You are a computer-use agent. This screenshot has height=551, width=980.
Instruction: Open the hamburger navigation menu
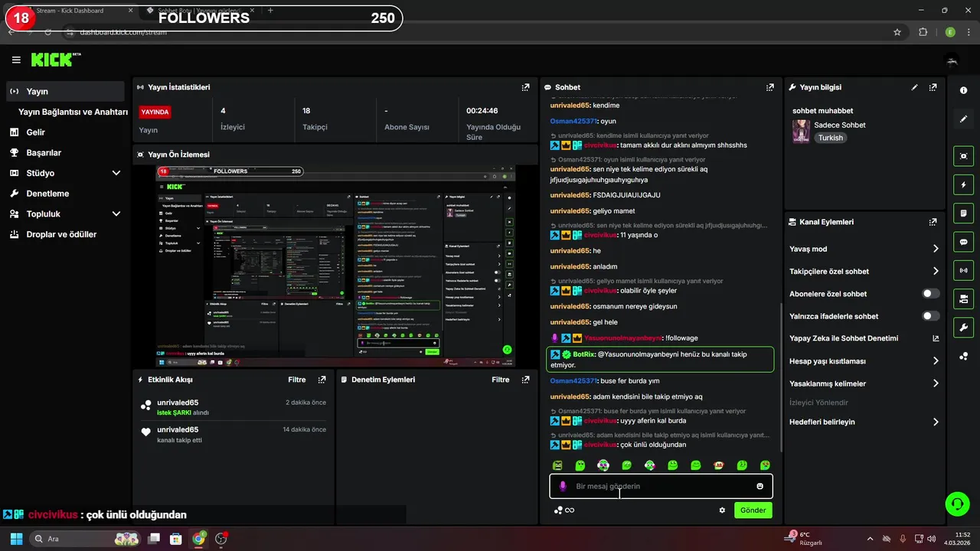tap(16, 60)
